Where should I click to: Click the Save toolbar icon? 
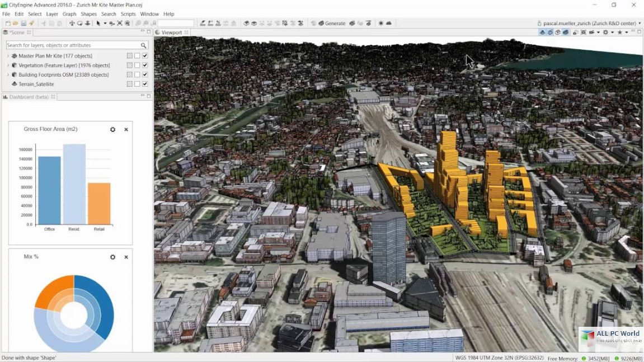click(23, 23)
